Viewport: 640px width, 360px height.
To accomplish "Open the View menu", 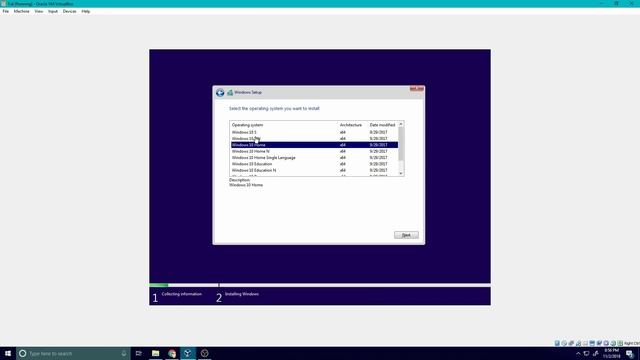I will (38, 11).
